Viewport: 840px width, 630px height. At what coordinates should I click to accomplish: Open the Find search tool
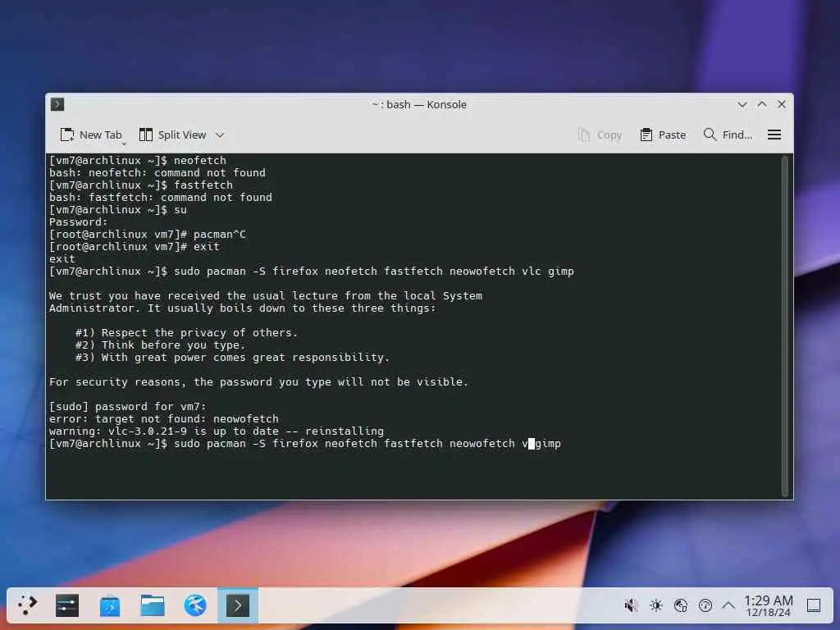(x=728, y=135)
